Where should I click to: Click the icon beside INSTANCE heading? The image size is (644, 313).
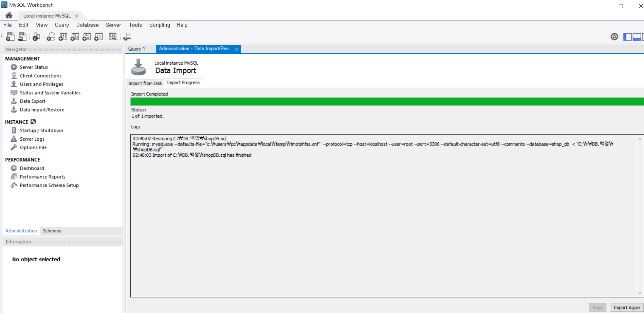point(33,122)
